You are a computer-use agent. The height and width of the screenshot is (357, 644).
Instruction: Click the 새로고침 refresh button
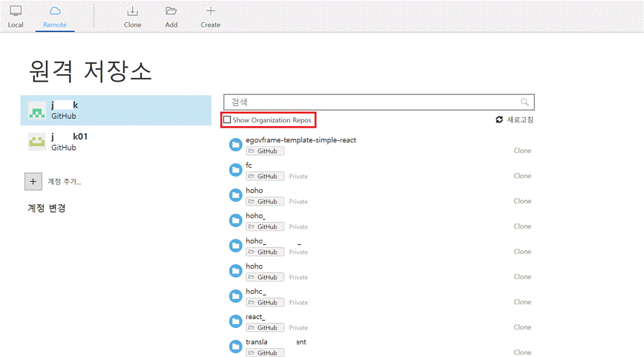[x=514, y=119]
